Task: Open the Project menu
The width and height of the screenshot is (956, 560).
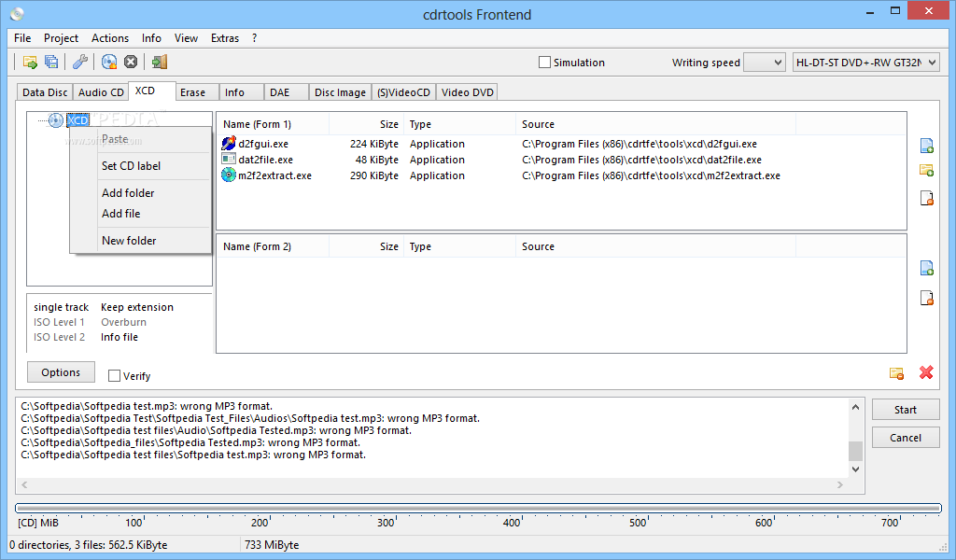Action: point(61,37)
